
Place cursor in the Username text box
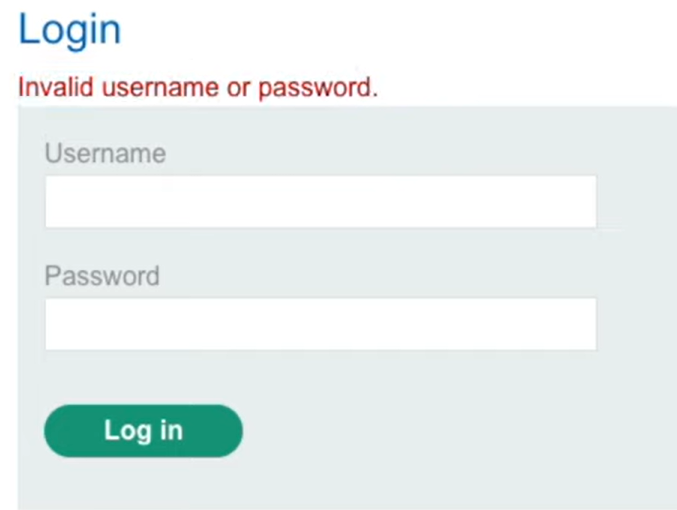pyautogui.click(x=320, y=201)
